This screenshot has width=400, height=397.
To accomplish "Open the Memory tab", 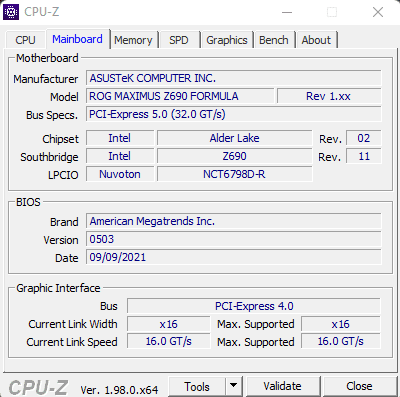I will point(133,40).
